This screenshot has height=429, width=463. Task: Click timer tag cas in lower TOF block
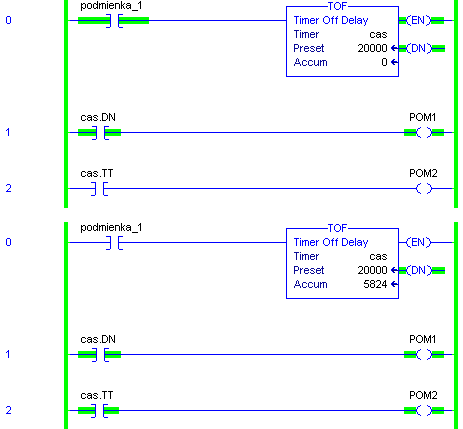378,257
